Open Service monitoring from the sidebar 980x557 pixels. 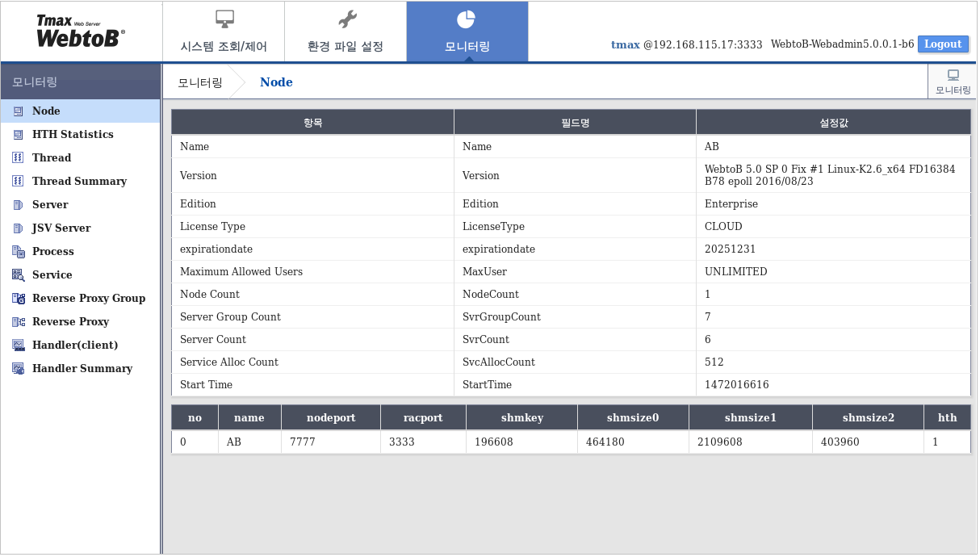tap(50, 274)
